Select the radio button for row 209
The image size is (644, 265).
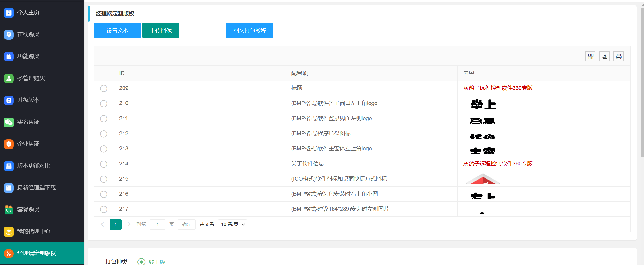coord(104,88)
